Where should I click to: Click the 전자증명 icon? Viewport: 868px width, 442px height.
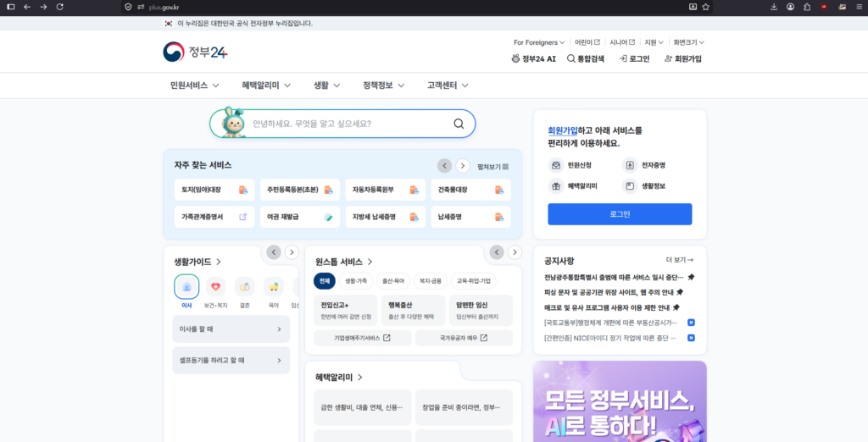click(630, 165)
